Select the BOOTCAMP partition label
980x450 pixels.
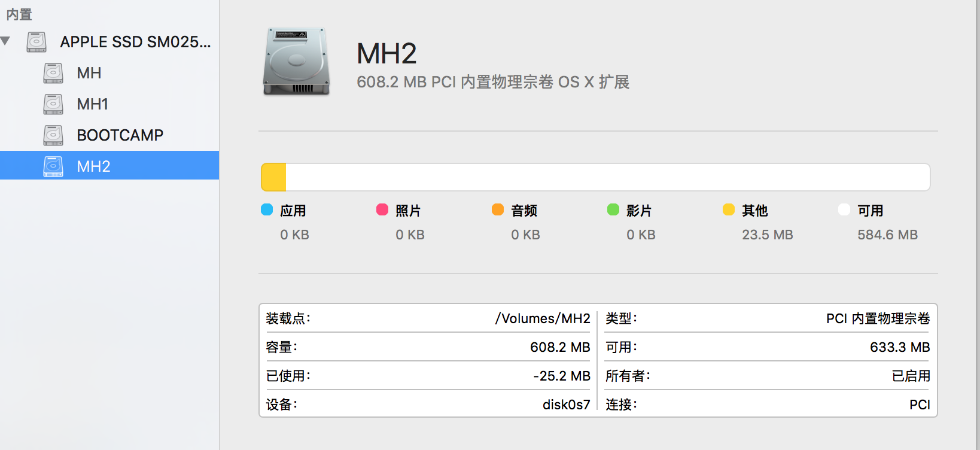(120, 135)
